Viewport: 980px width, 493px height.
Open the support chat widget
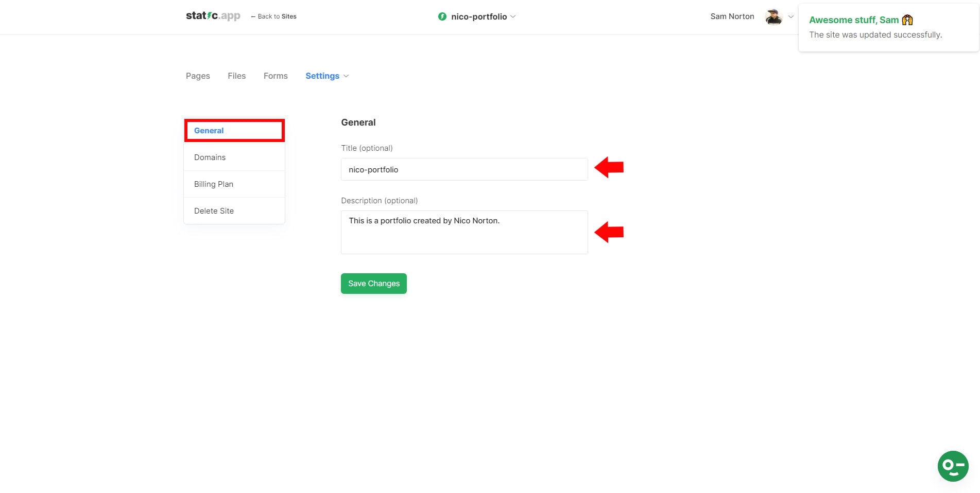tap(953, 466)
